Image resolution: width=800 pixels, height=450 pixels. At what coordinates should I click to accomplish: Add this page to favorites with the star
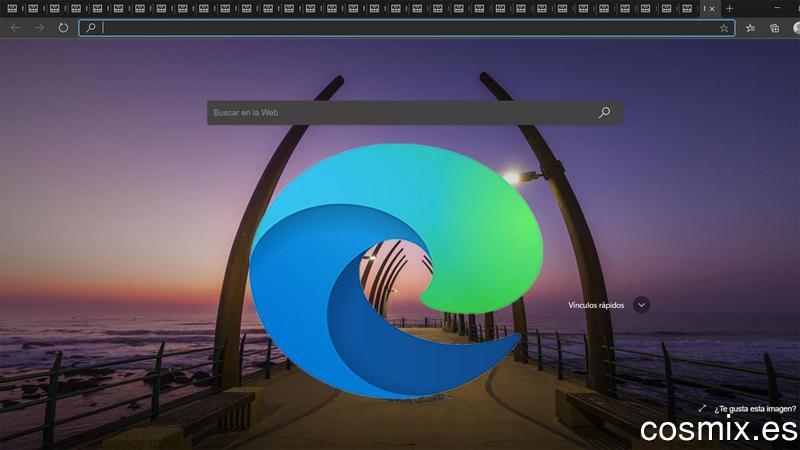pos(724,28)
